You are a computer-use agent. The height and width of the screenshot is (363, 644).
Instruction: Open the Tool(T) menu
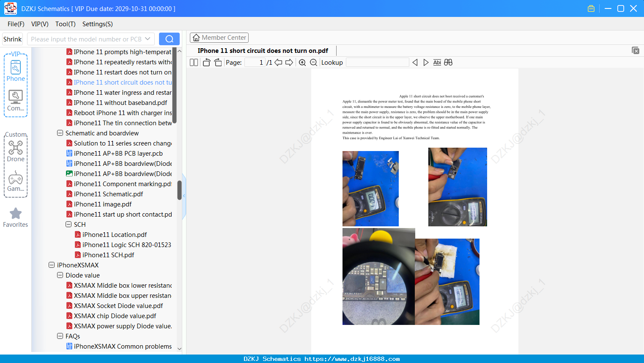[x=66, y=24]
